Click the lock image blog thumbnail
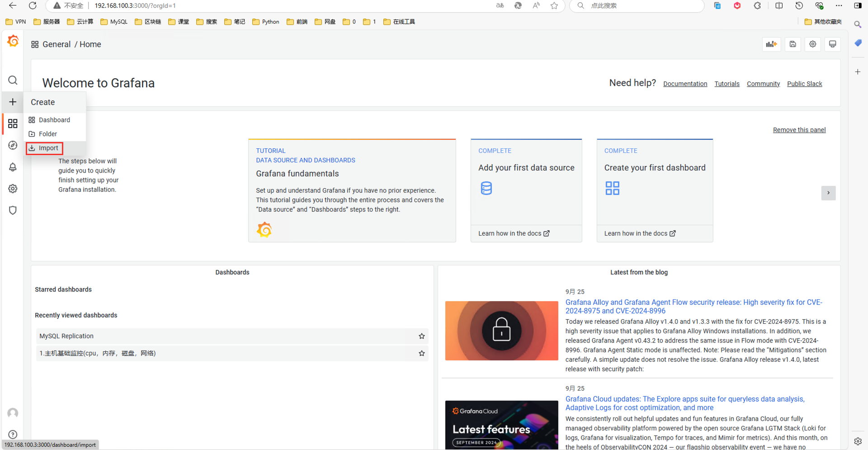The height and width of the screenshot is (450, 868). pyautogui.click(x=501, y=331)
